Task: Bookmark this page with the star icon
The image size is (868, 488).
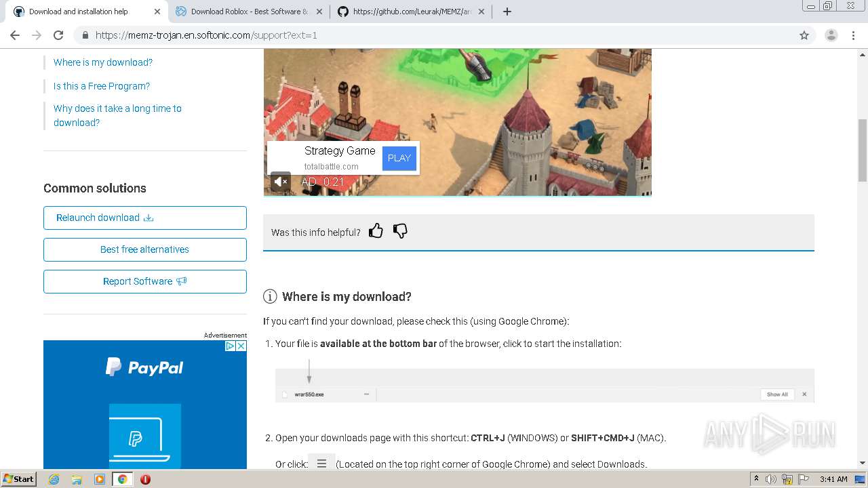Action: point(804,35)
